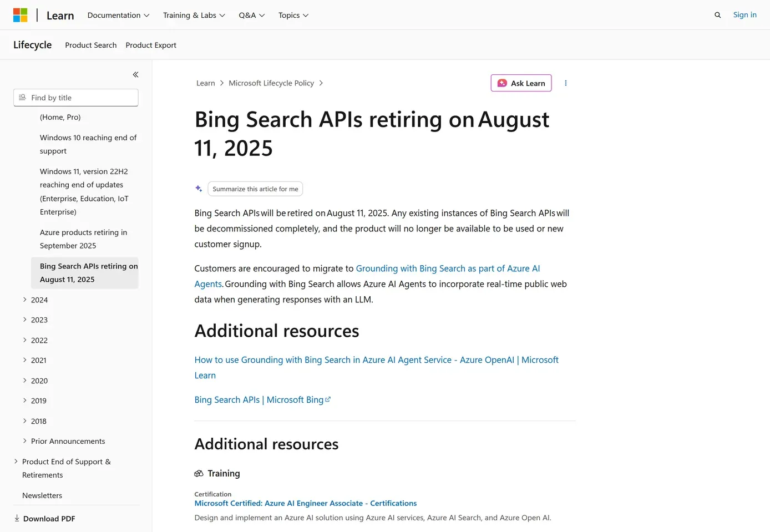
Task: Expand the 2023 tree node
Action: pyautogui.click(x=24, y=320)
